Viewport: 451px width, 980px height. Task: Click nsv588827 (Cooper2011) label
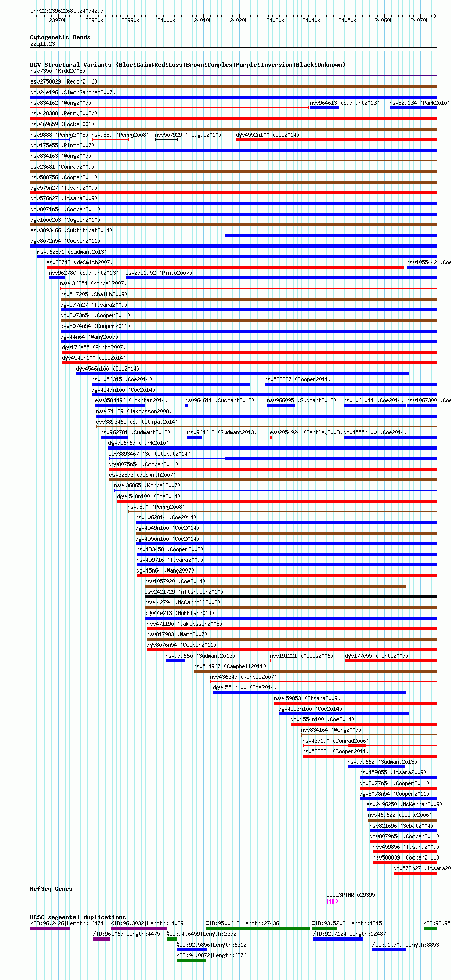[297, 379]
